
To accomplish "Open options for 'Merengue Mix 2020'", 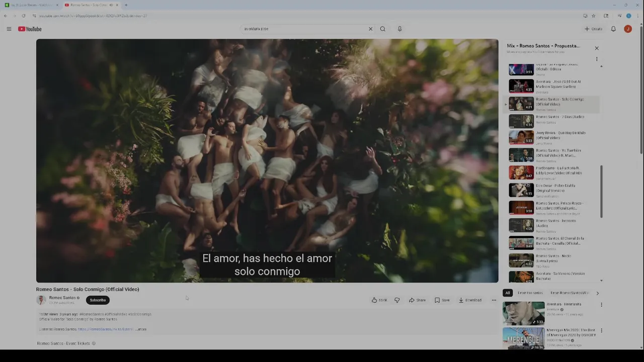I will 601,331.
